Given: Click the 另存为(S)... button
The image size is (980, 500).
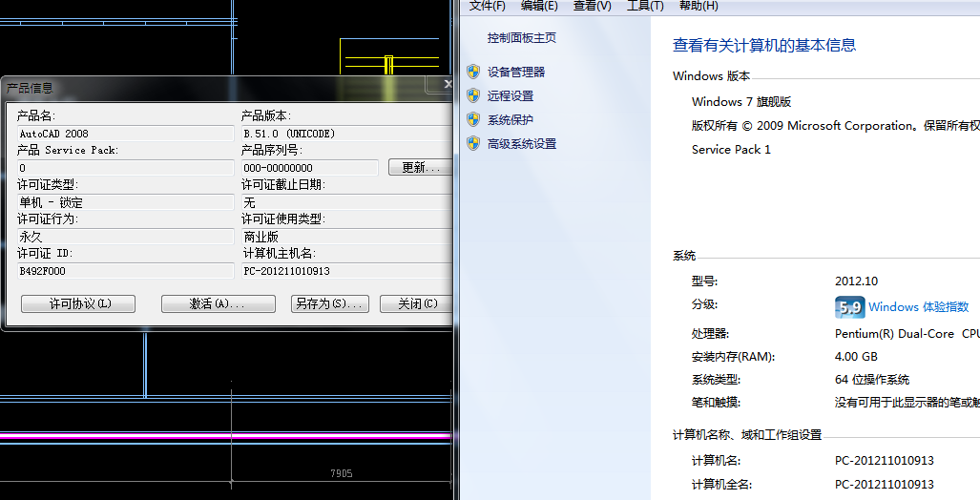Looking at the screenshot, I should tap(330, 303).
